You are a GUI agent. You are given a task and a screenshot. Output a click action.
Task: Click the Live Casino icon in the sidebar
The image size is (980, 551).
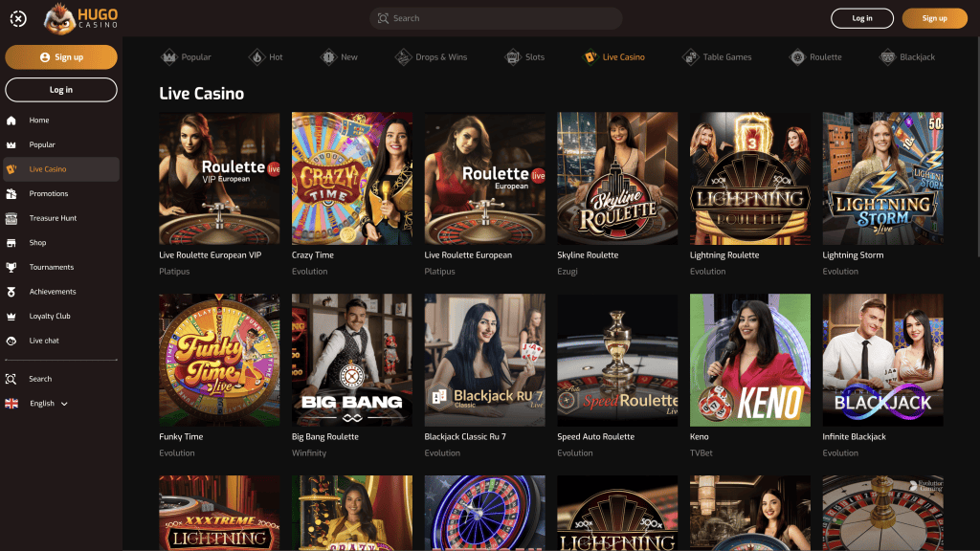pos(11,169)
